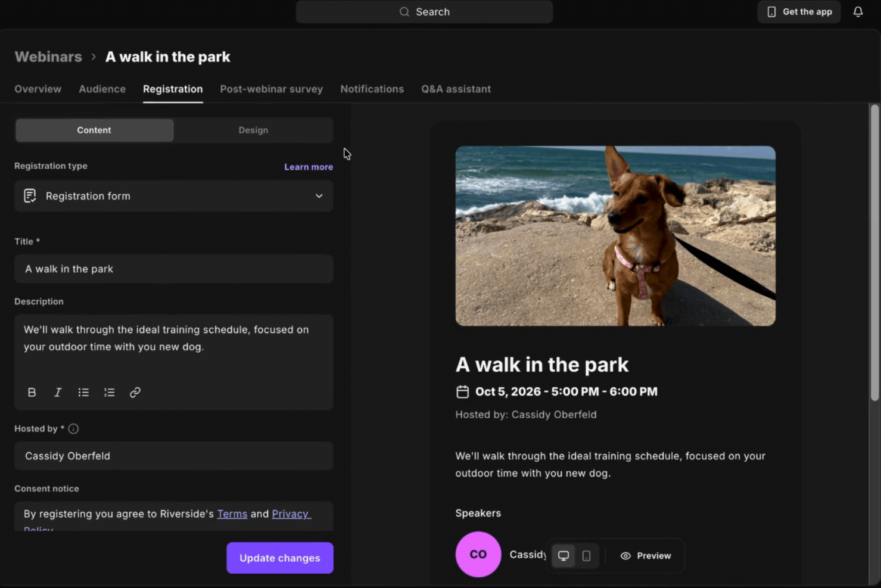Screen dimensions: 881x588
Task: Select the Registration tab
Action: point(173,89)
